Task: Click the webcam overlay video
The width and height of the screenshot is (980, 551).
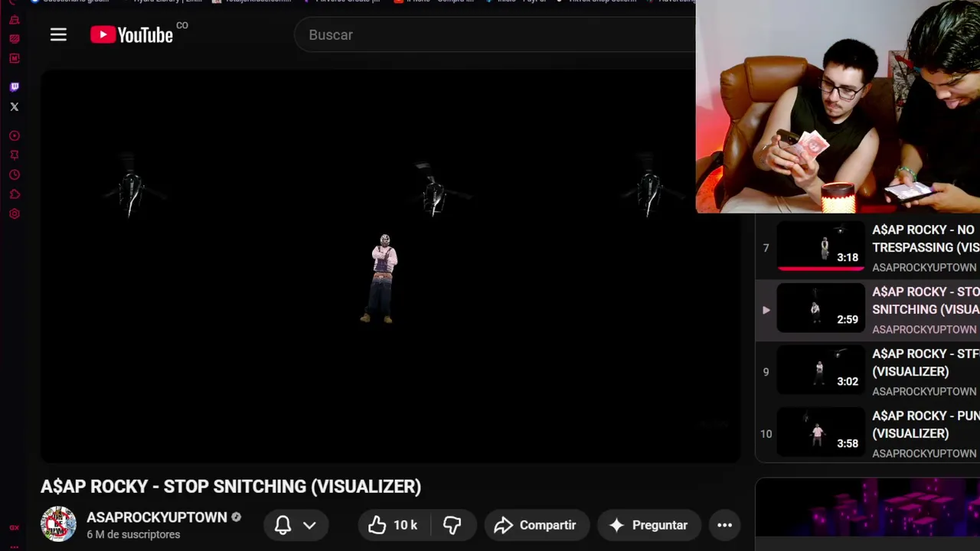Action: tap(838, 106)
